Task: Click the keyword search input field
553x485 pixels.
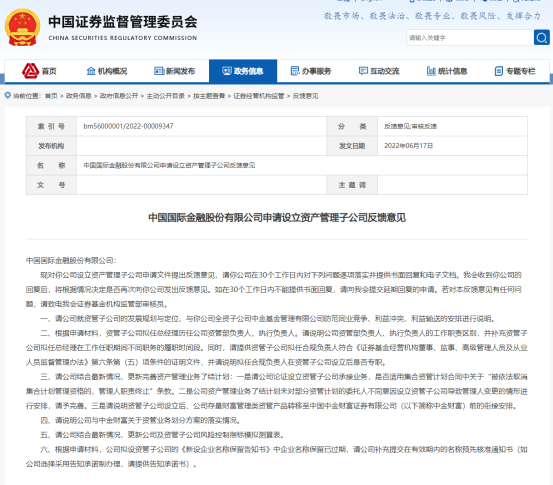Action: (x=470, y=37)
